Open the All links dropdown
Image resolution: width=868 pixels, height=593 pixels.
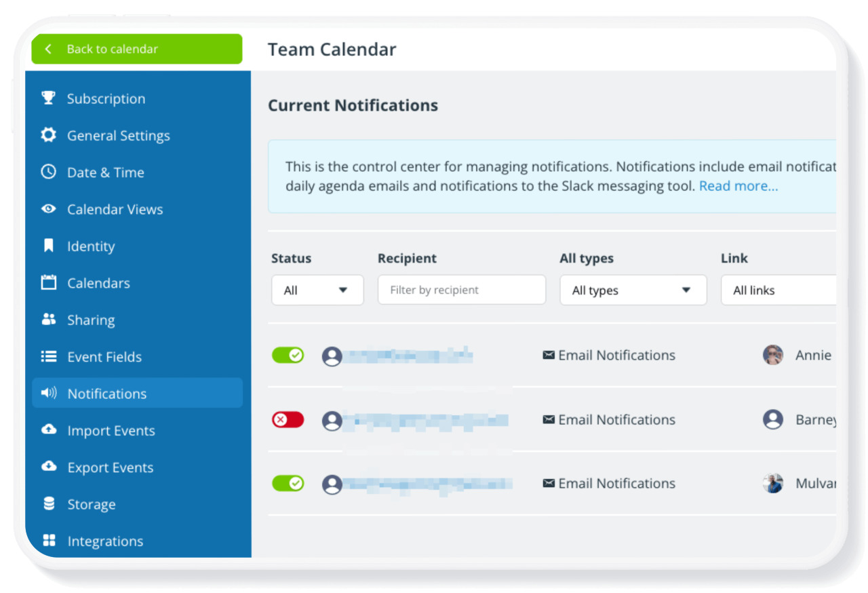[778, 290]
